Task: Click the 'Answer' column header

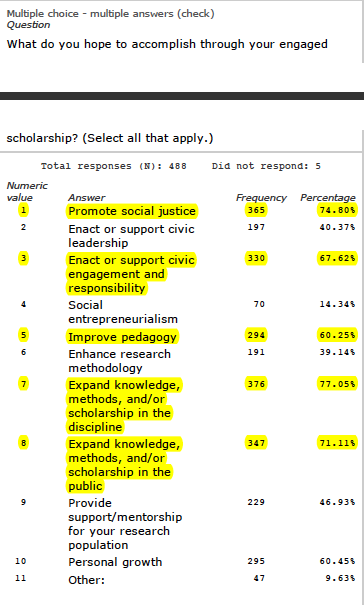Action: click(x=86, y=198)
